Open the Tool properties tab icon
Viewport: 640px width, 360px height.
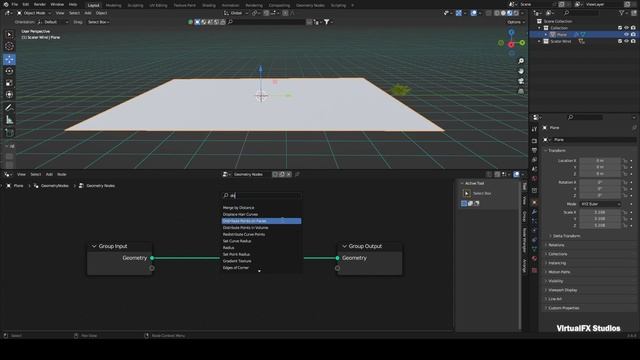click(534, 129)
